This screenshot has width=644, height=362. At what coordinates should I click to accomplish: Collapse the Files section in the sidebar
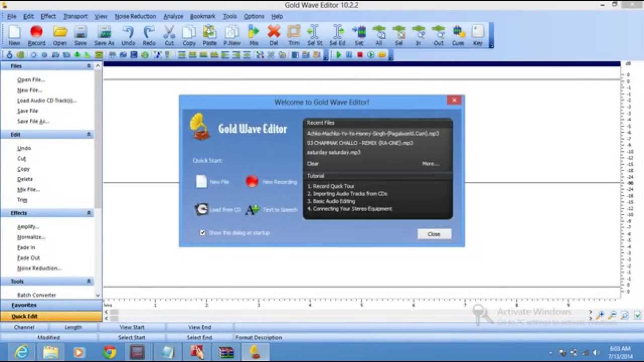point(89,66)
